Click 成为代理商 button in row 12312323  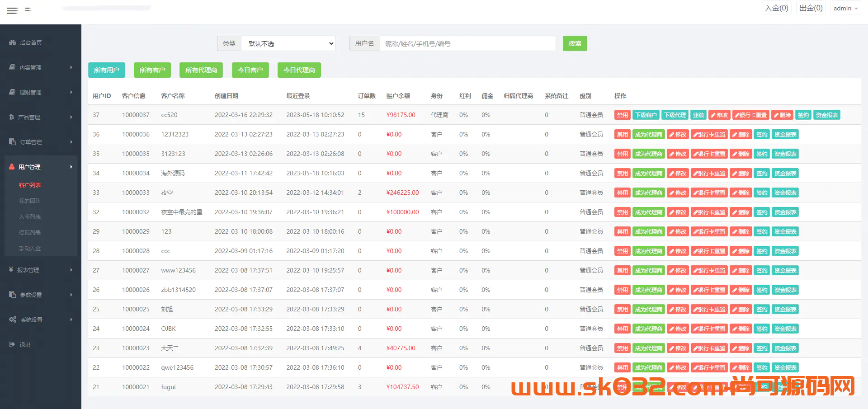pyautogui.click(x=649, y=134)
